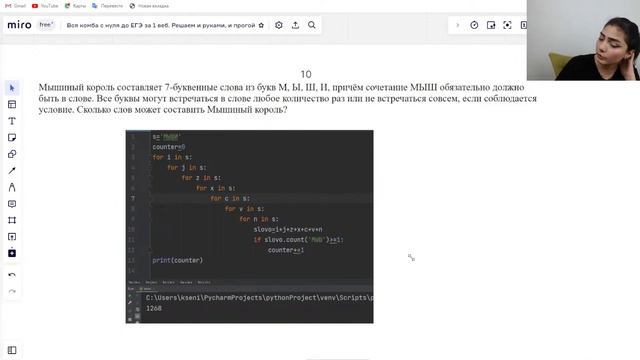Image resolution: width=640 pixels, height=360 pixels.
Task: Select the Text tool
Action: [x=12, y=121]
